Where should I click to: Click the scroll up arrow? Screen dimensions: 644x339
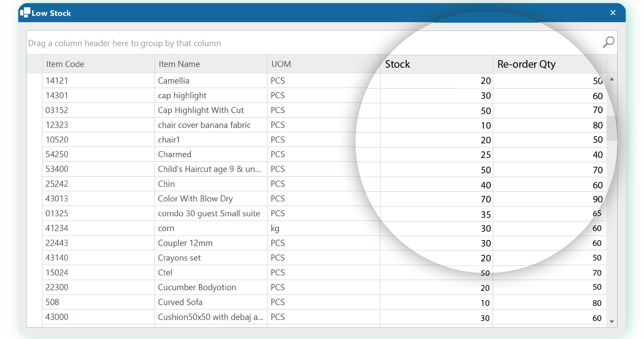click(x=612, y=79)
